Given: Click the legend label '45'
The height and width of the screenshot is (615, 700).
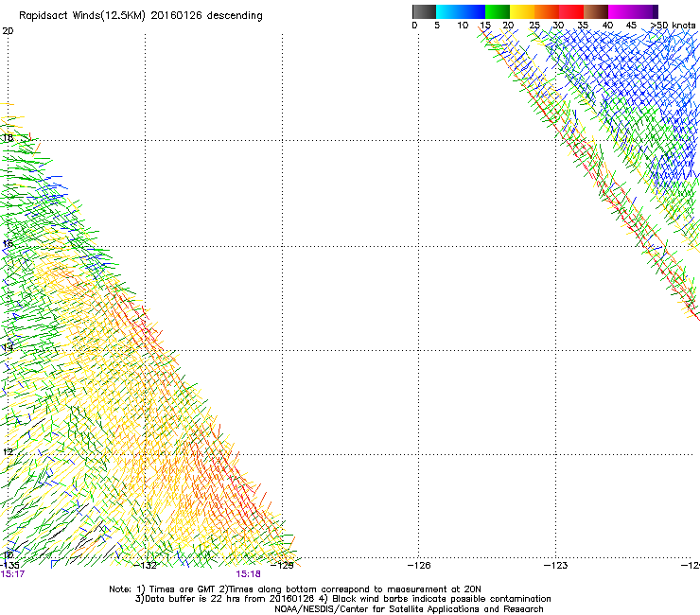Looking at the screenshot, I should 631,26.
